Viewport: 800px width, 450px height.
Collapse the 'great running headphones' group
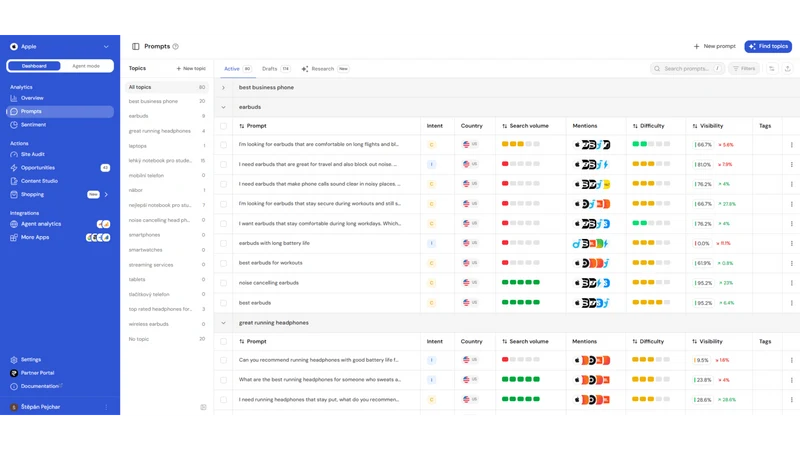[223, 323]
